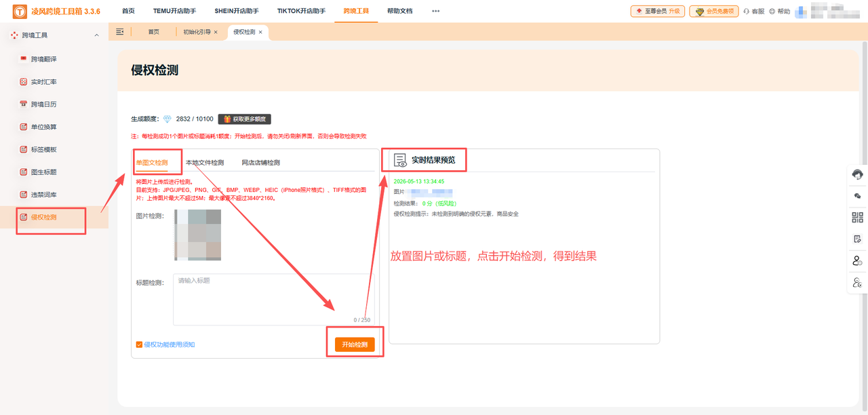
Task: Open the customer service avatar icon on right dock
Action: (858, 174)
